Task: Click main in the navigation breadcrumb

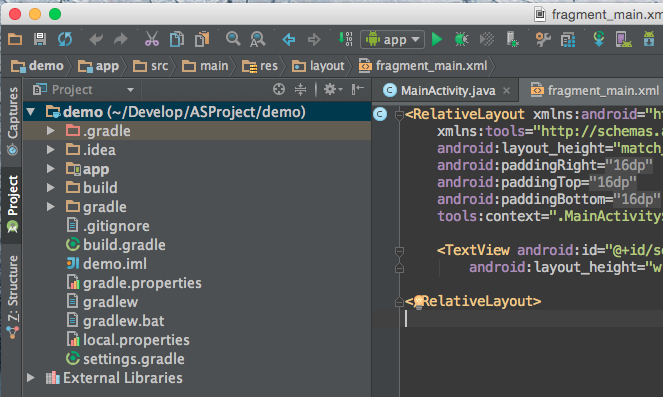Action: coord(205,66)
